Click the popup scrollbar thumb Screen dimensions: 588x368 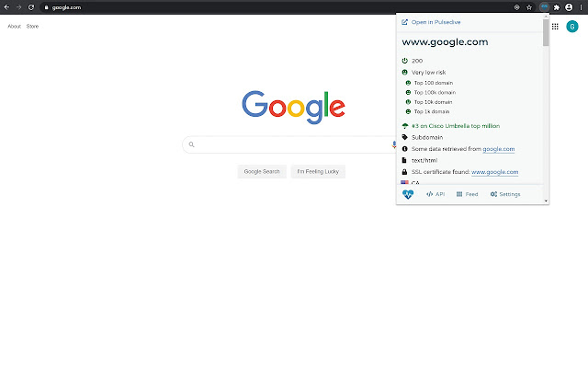546,32
